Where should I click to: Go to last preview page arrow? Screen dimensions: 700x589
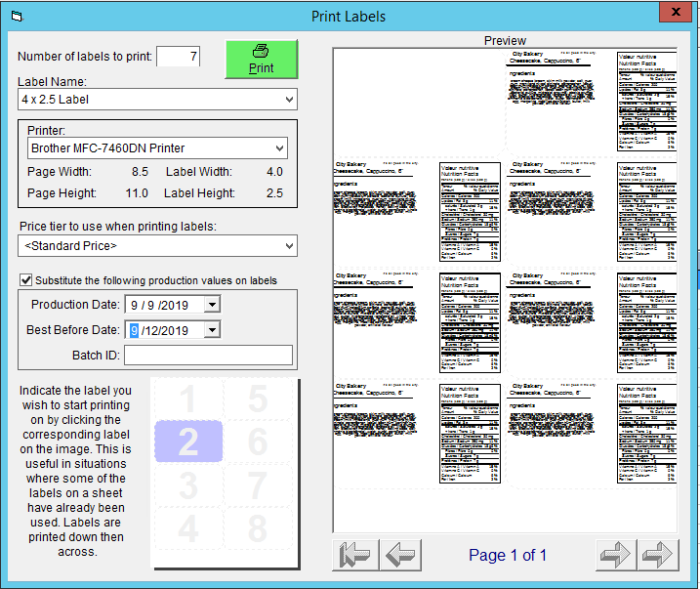[x=658, y=555]
